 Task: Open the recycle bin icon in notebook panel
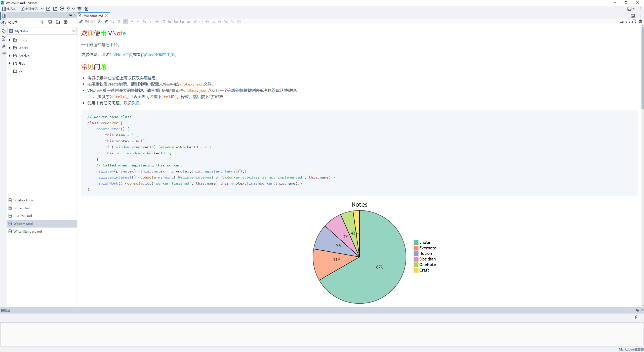(50, 22)
